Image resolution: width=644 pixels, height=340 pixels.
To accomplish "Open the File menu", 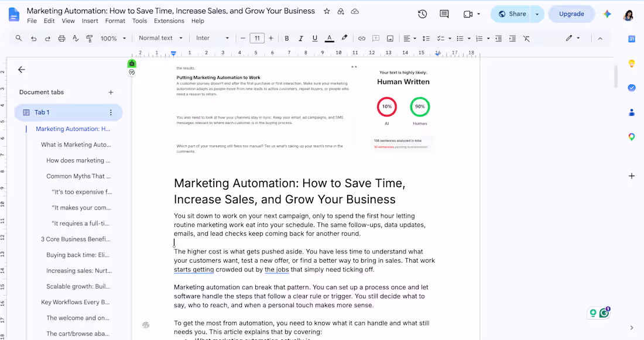I will [x=32, y=21].
